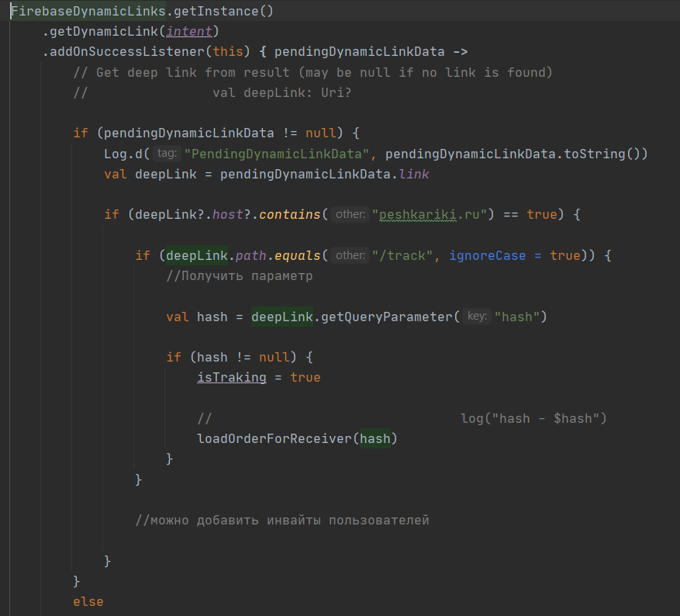Click 'other:' hint before "/track"

350,255
